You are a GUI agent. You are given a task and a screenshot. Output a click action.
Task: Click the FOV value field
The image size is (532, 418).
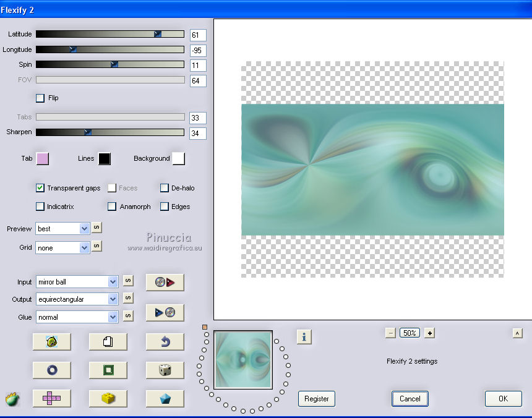click(x=198, y=80)
